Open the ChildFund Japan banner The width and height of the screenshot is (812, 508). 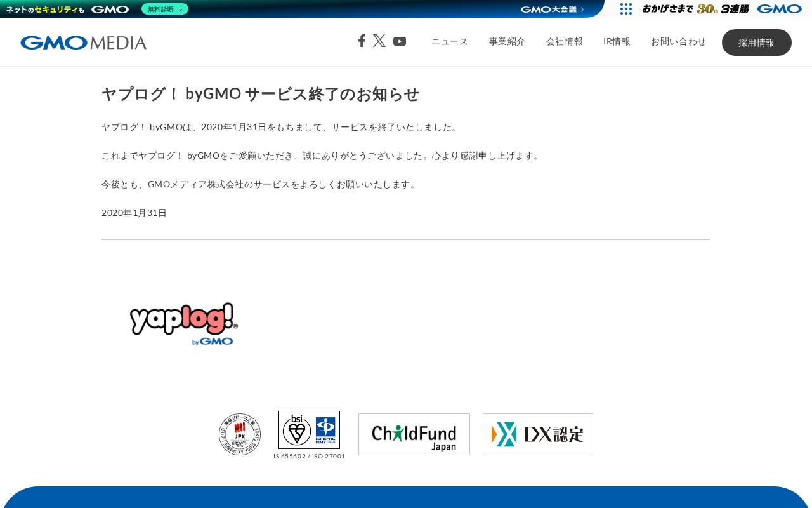tap(414, 434)
